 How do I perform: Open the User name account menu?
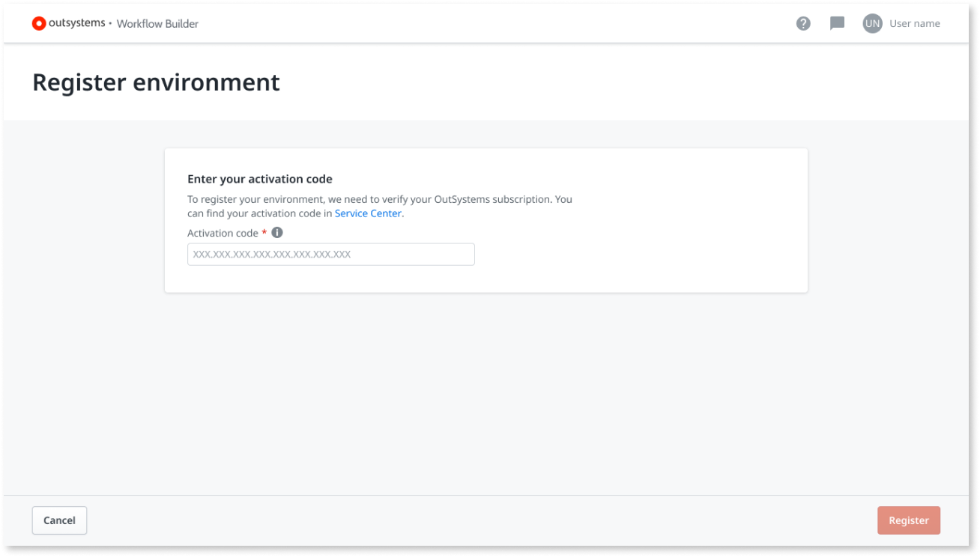(913, 23)
